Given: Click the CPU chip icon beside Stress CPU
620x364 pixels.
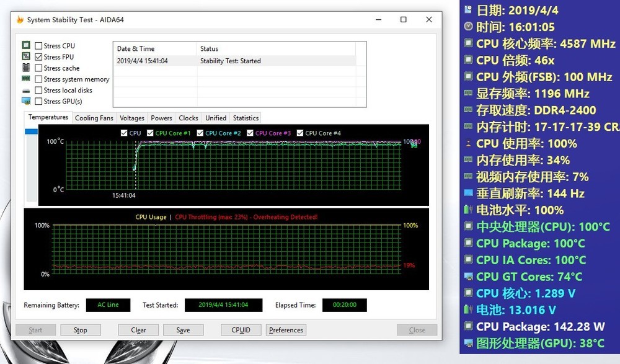Looking at the screenshot, I should point(26,45).
